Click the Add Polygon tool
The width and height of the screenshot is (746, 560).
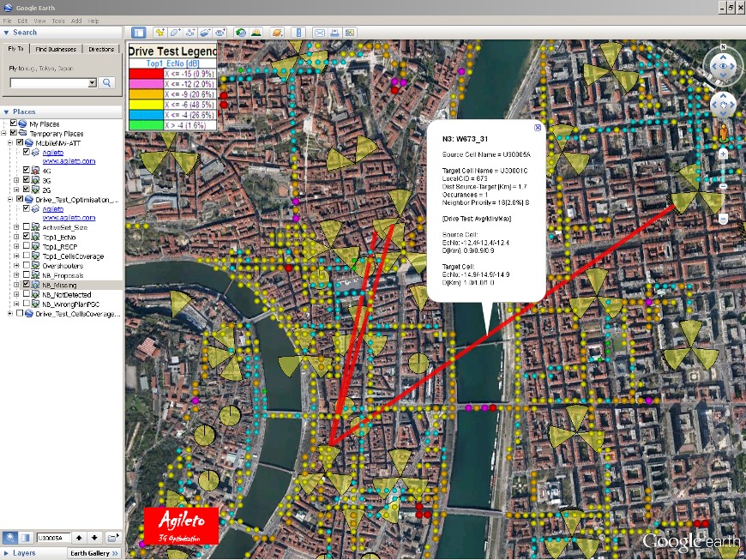click(175, 33)
